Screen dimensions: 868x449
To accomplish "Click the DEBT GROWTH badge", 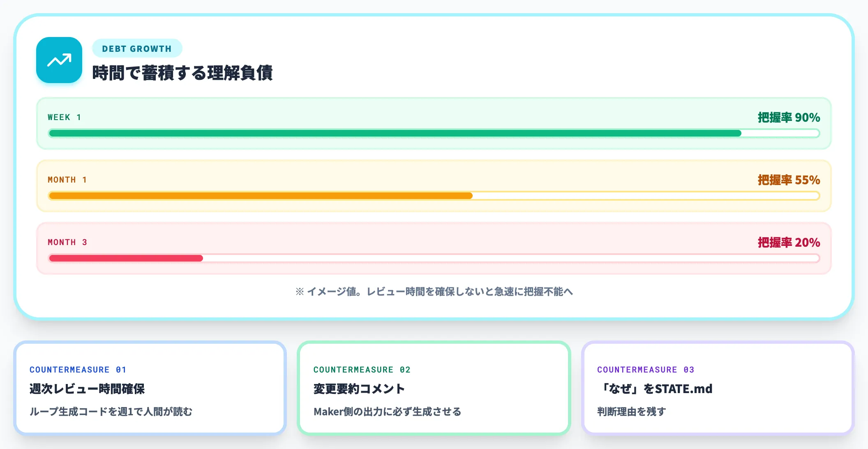I will [137, 49].
